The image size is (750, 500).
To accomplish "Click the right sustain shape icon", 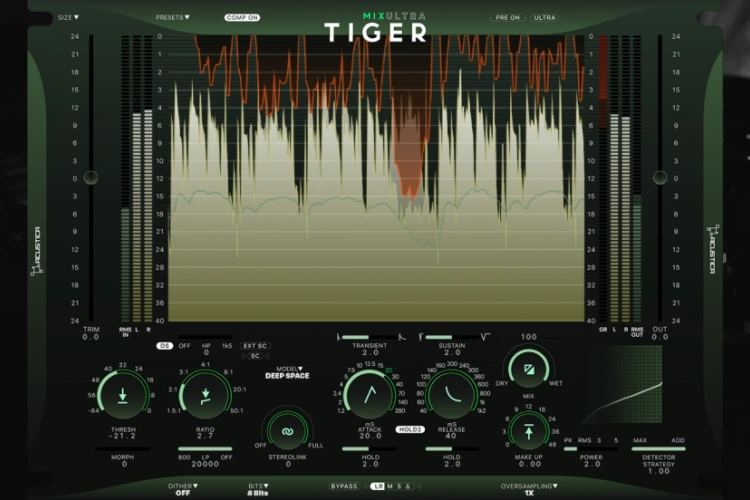I will 485,337.
